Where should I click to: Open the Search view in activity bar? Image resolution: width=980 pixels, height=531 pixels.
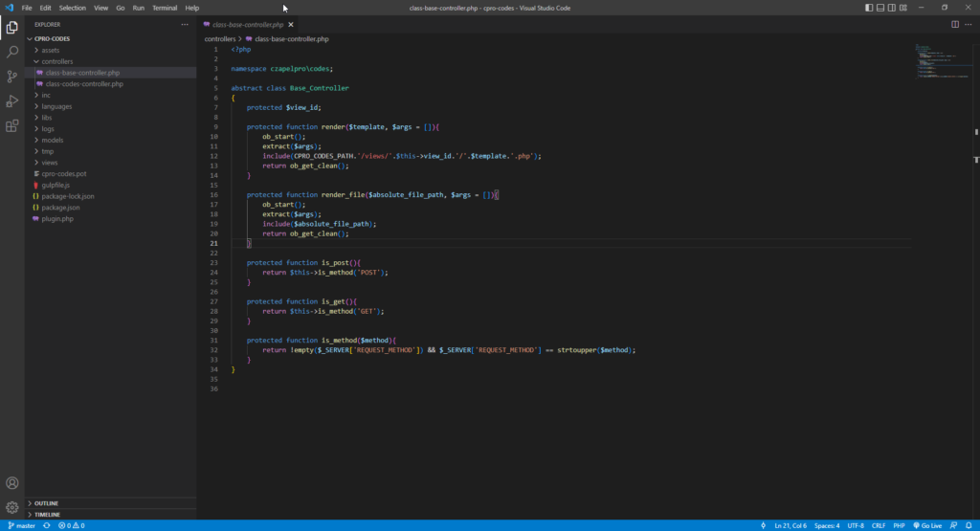click(x=11, y=52)
